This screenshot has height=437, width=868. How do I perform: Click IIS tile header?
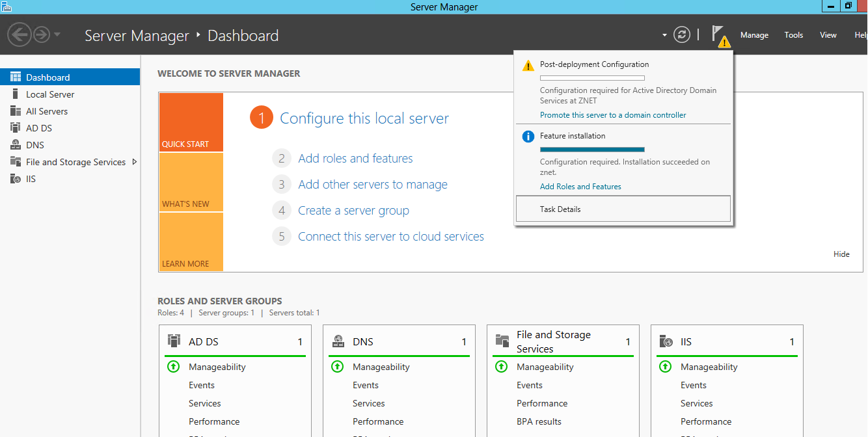pos(727,341)
